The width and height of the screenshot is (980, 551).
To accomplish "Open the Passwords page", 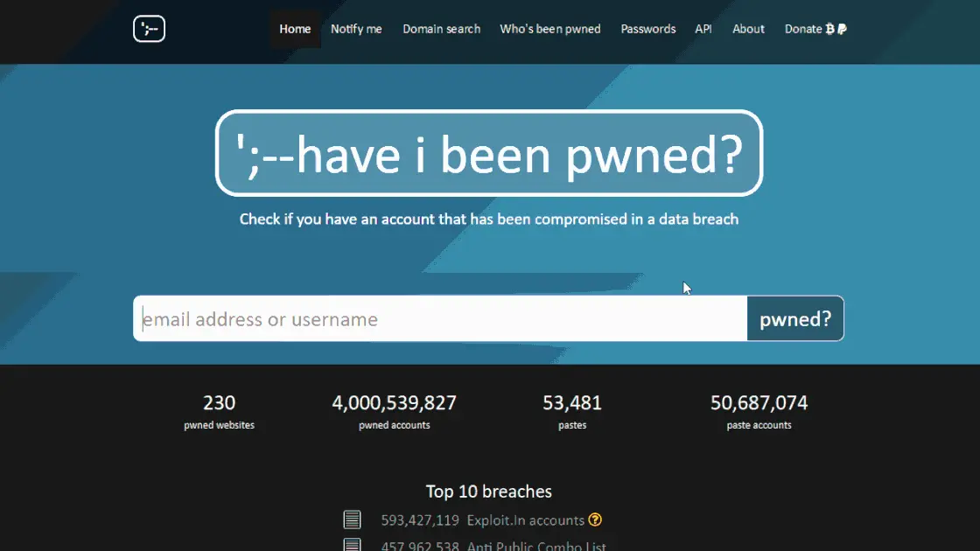I will [648, 29].
